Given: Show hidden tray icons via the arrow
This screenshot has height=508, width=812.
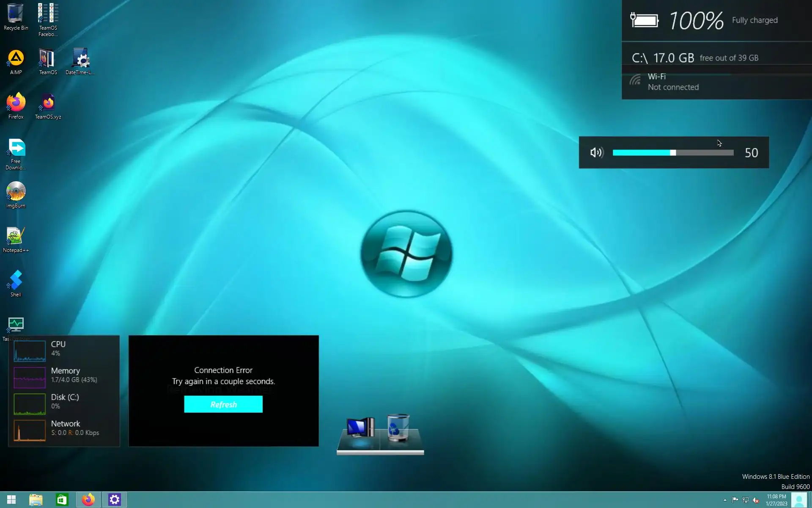Looking at the screenshot, I should click(725, 500).
